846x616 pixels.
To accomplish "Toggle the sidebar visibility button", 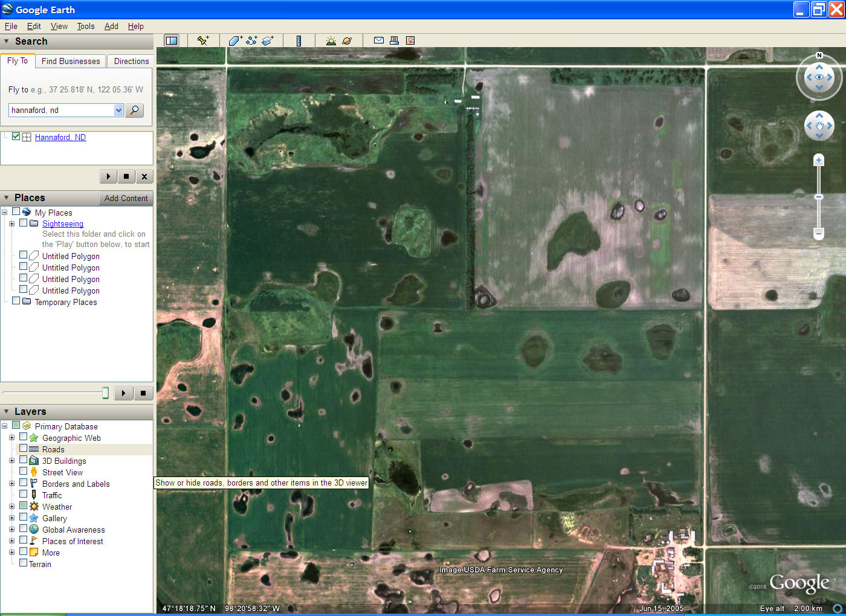I will click(172, 40).
